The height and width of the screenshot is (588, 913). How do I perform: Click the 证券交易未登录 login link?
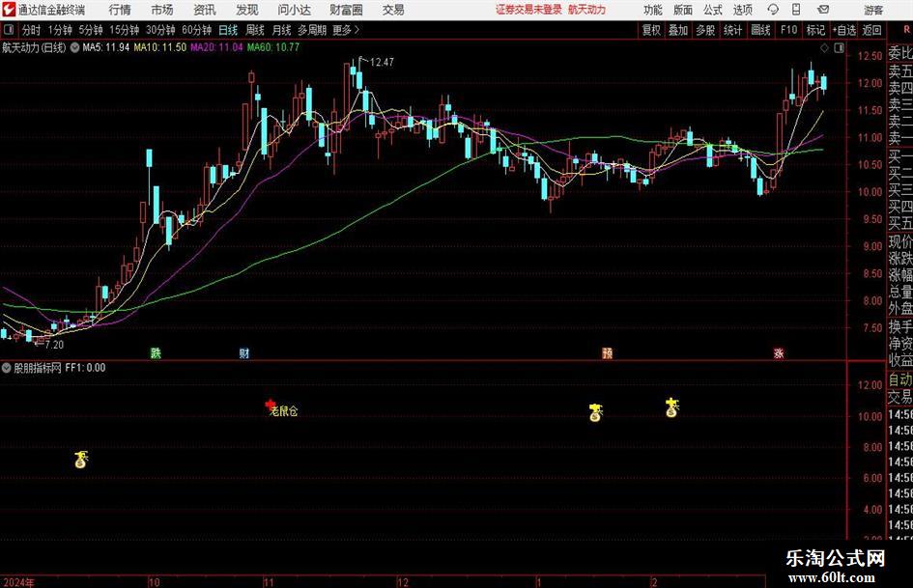(528, 10)
